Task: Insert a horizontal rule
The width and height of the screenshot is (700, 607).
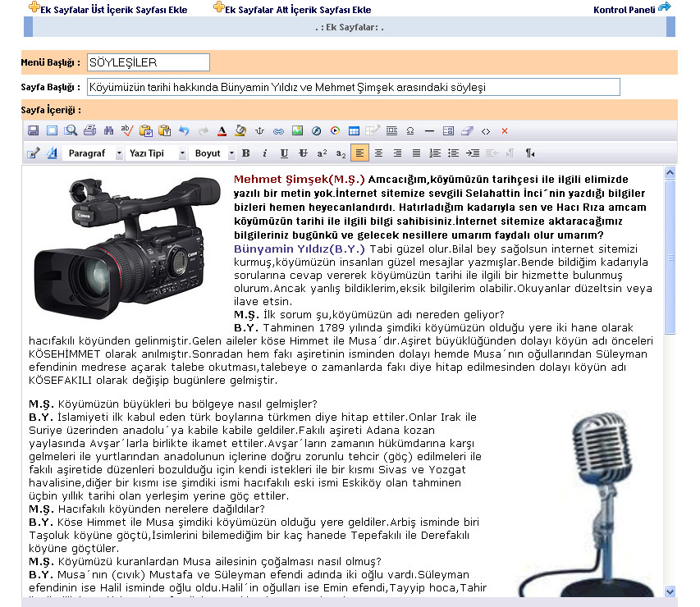Action: point(429,131)
